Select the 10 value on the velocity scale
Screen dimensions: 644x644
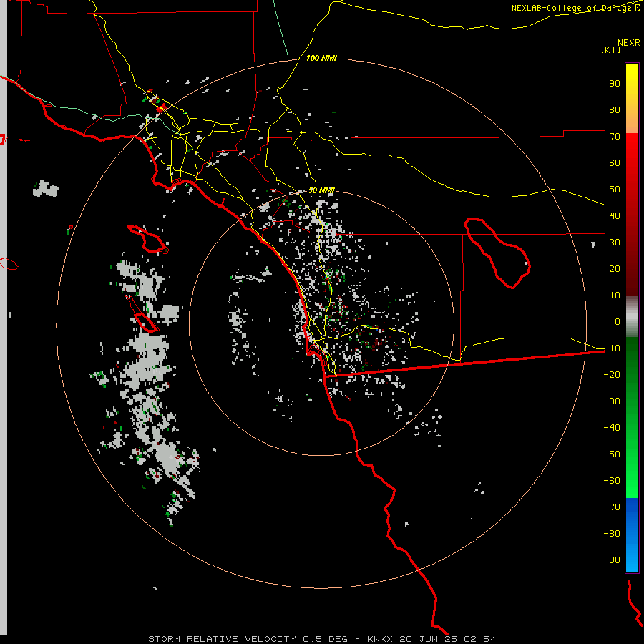615,296
